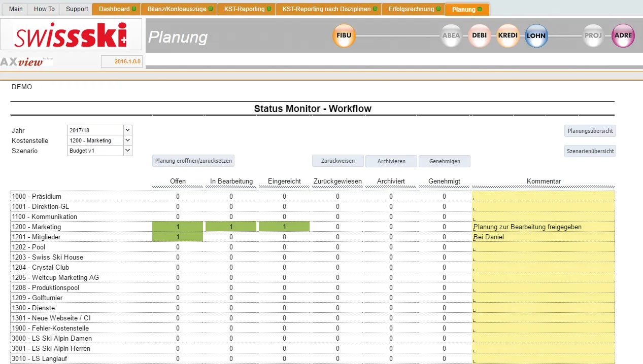Click the Archiviert column header
The image size is (643, 364).
(391, 181)
